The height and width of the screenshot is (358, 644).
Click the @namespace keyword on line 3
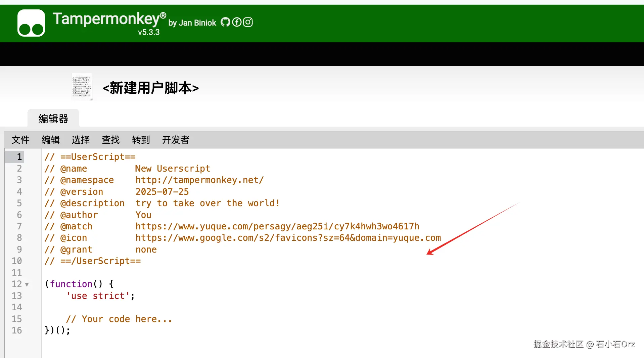[x=87, y=180]
